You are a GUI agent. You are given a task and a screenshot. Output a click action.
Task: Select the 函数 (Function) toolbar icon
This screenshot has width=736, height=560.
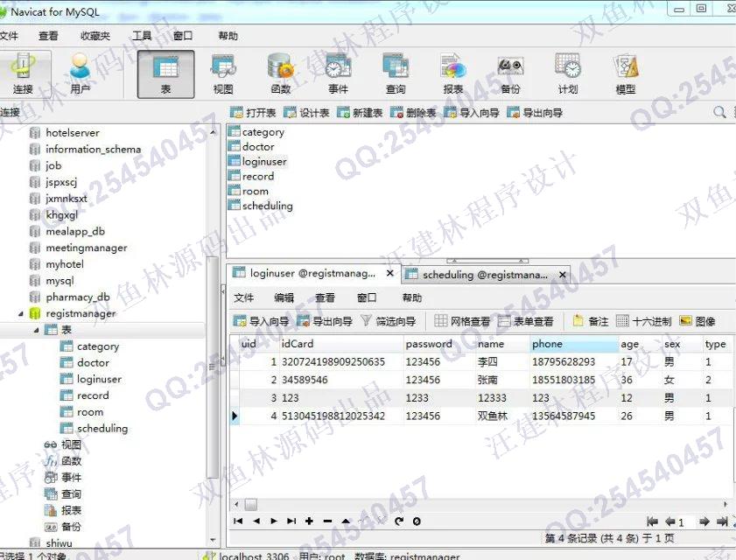point(281,73)
